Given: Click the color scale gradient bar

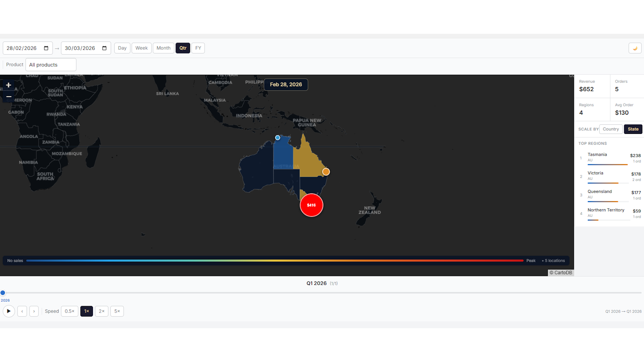Looking at the screenshot, I should coord(275,261).
